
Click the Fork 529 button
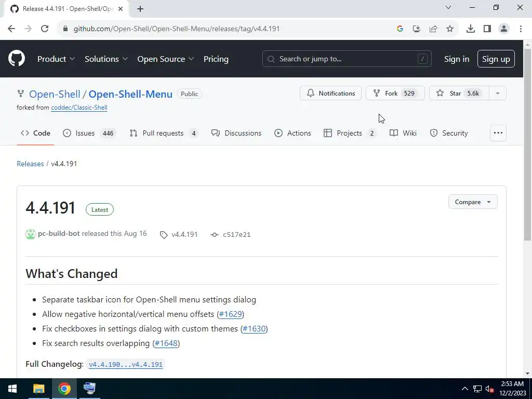tap(395, 93)
